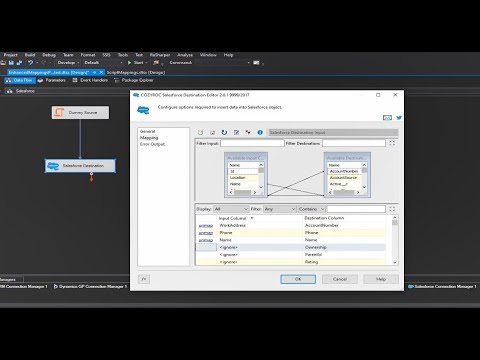Expand the Start button dropdown arrow

[146, 62]
